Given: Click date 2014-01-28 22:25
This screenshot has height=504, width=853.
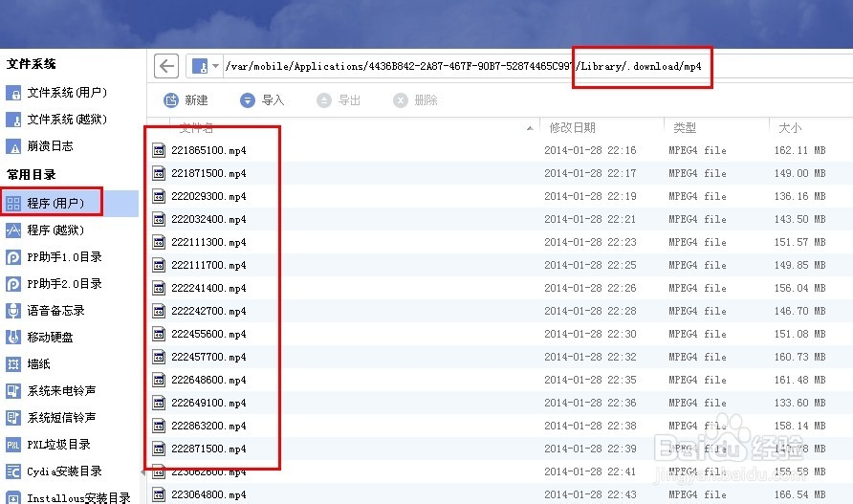Looking at the screenshot, I should [590, 265].
